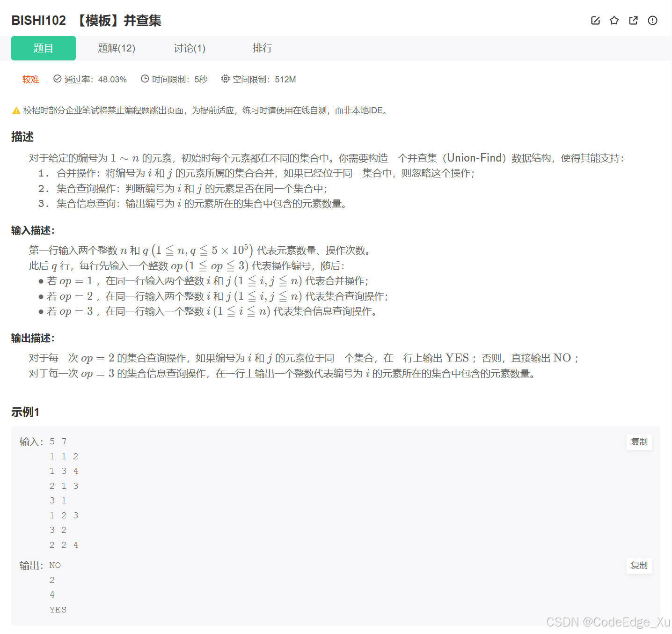Open the 排行 ranking tab

(262, 48)
